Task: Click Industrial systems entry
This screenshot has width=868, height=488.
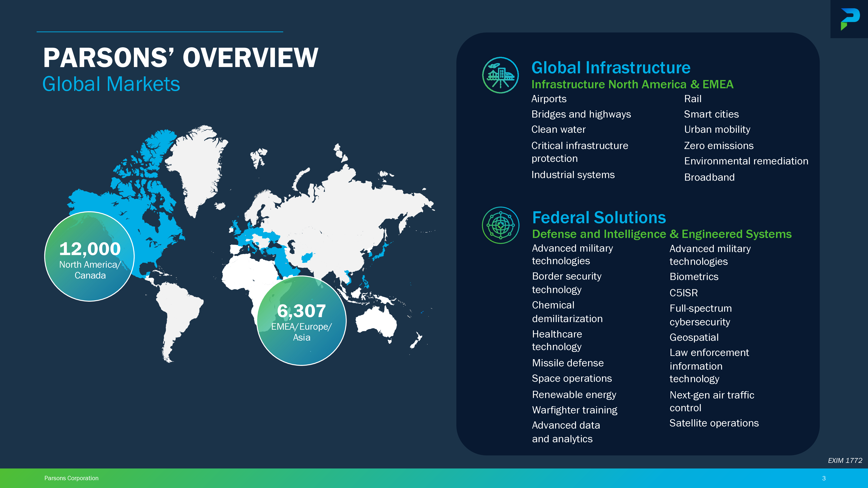Action: coord(573,175)
